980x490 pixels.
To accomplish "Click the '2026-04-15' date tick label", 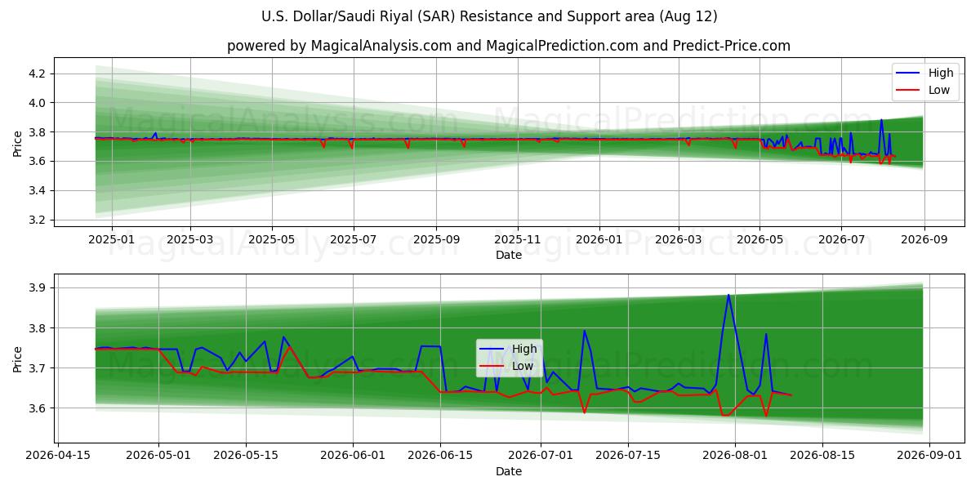I will point(58,457).
